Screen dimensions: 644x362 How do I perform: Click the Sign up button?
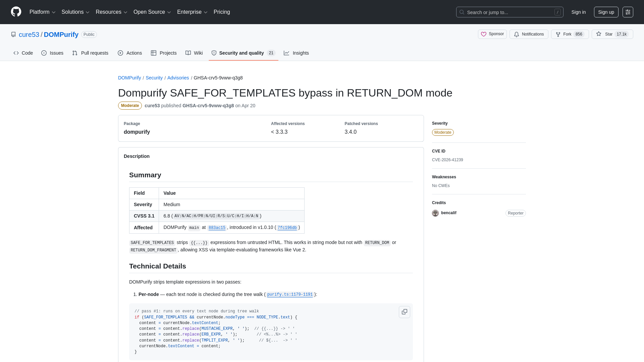606,12
